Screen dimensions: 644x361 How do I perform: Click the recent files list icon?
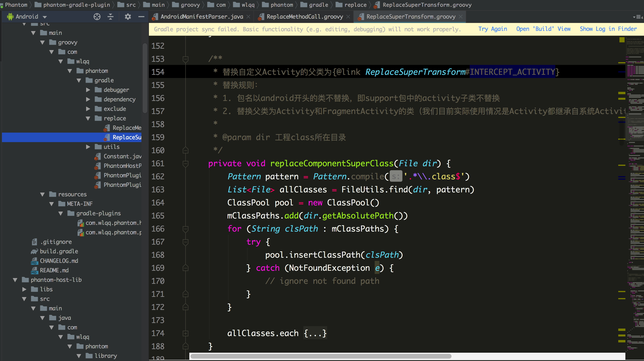tap(638, 17)
